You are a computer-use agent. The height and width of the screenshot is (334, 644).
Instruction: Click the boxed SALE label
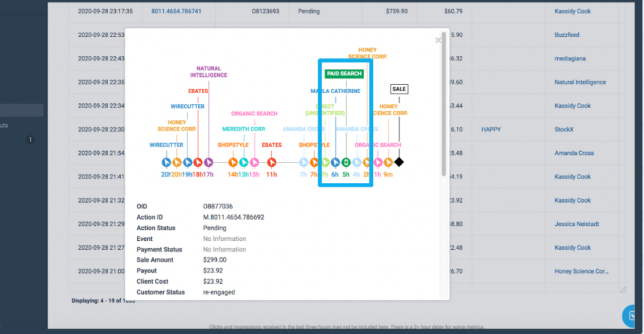[399, 89]
